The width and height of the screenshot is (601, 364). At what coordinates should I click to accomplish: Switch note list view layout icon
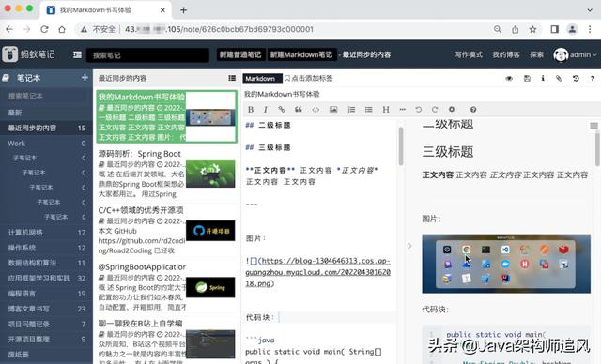[x=232, y=78]
